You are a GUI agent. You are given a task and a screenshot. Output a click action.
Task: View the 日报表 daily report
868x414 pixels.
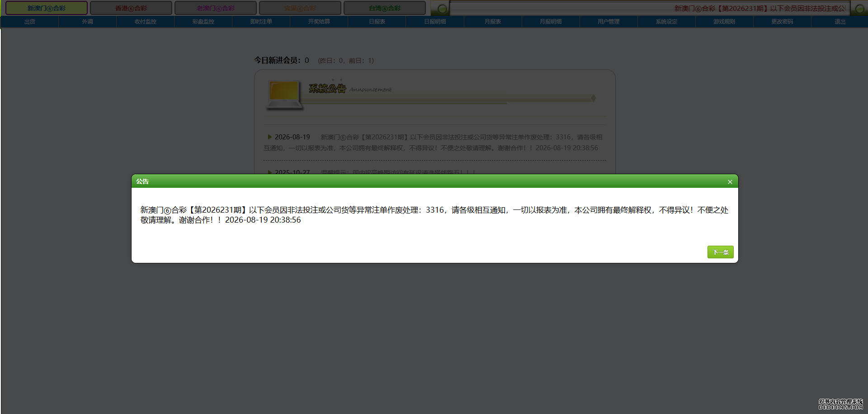tap(377, 22)
